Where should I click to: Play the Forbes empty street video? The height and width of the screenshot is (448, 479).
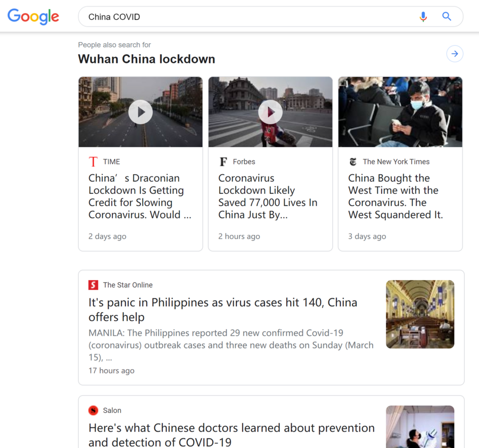(x=270, y=112)
